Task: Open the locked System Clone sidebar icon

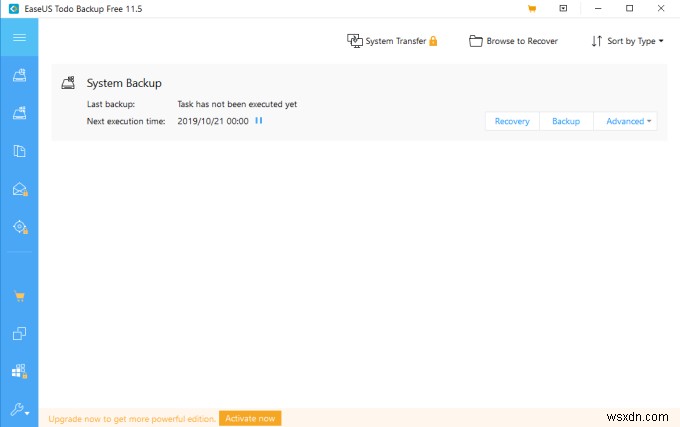Action: coord(20,371)
